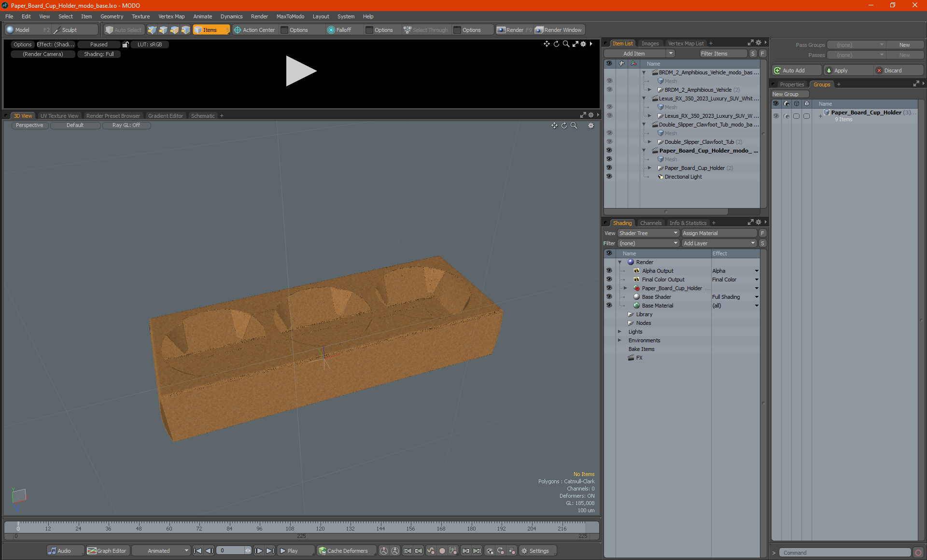This screenshot has height=560, width=927.
Task: Toggle visibility of Directional Light
Action: coord(608,177)
